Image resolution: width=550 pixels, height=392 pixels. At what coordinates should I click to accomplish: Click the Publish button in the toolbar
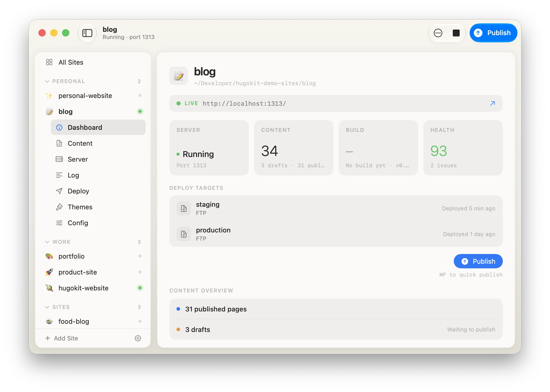(493, 33)
